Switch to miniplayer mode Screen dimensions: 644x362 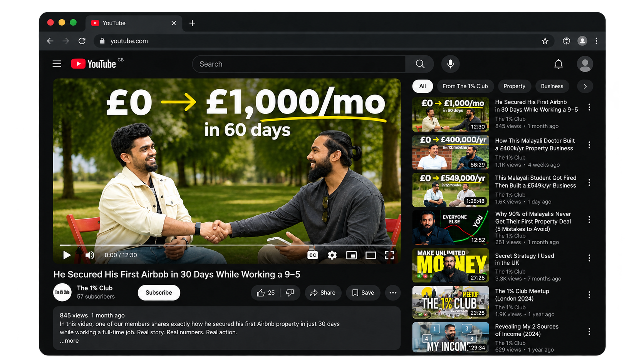(351, 255)
